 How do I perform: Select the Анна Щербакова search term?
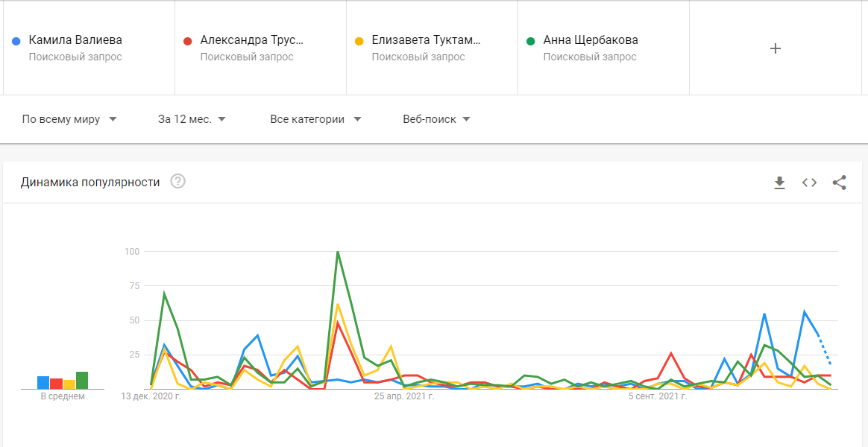(591, 40)
